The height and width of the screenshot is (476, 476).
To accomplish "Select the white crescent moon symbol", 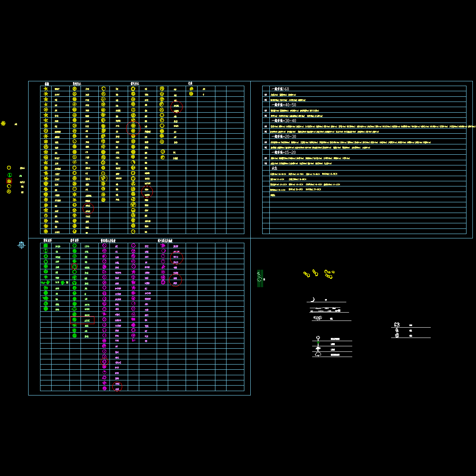I will click(x=313, y=299).
